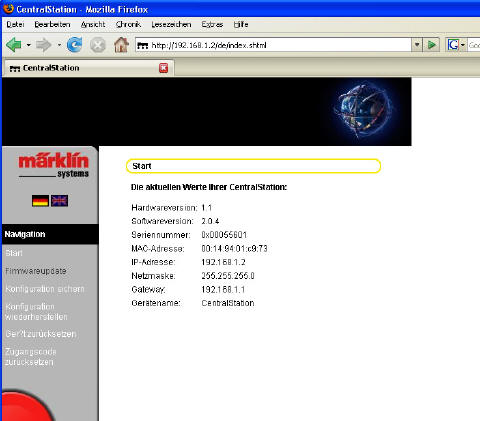Click the Google search engine icon
The image size is (480, 421).
click(453, 44)
